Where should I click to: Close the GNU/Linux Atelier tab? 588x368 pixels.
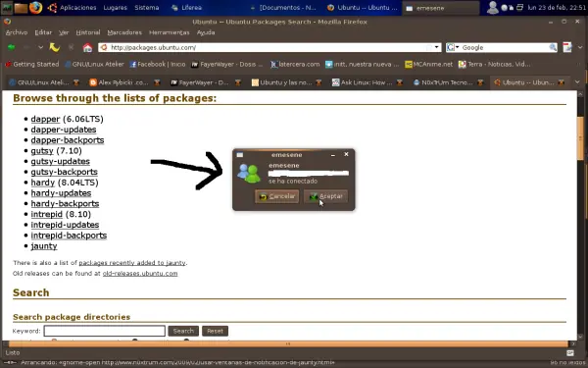click(x=76, y=82)
